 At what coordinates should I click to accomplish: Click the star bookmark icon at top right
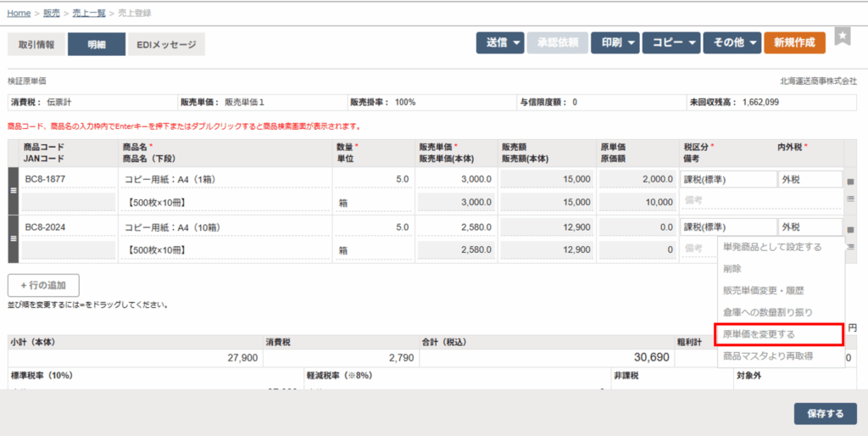tap(842, 36)
